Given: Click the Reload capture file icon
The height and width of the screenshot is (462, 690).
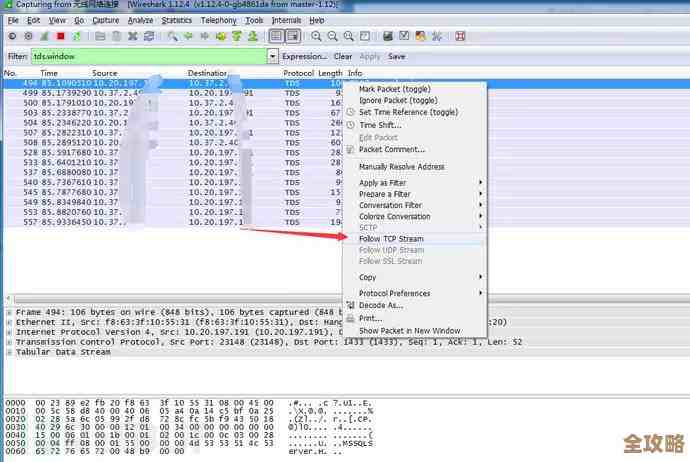Looking at the screenshot, I should 149,36.
